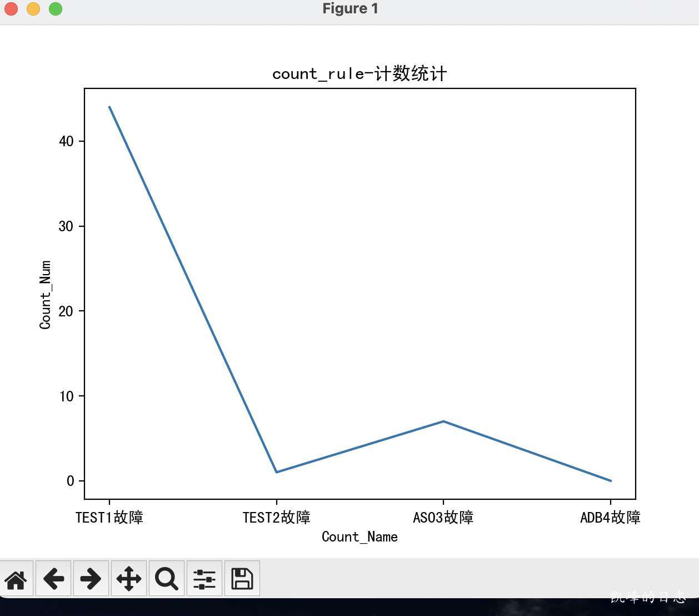
Task: Minimize the Figure 1 window
Action: (x=33, y=9)
